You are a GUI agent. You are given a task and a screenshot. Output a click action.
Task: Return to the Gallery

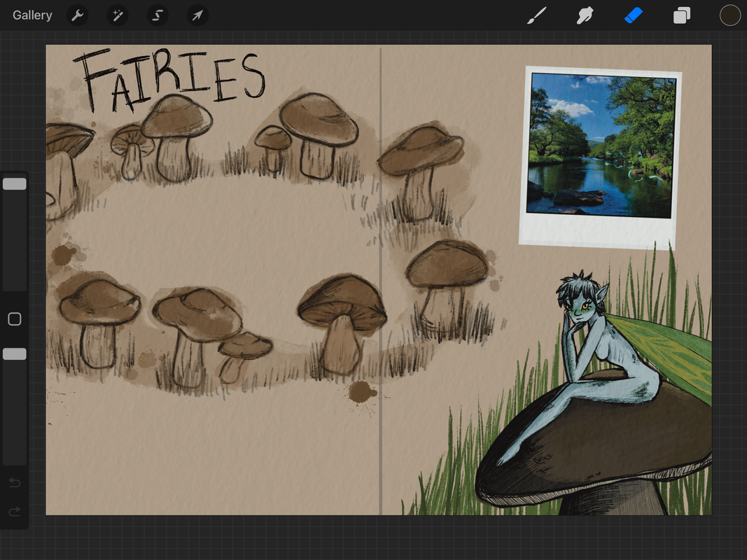coord(32,15)
